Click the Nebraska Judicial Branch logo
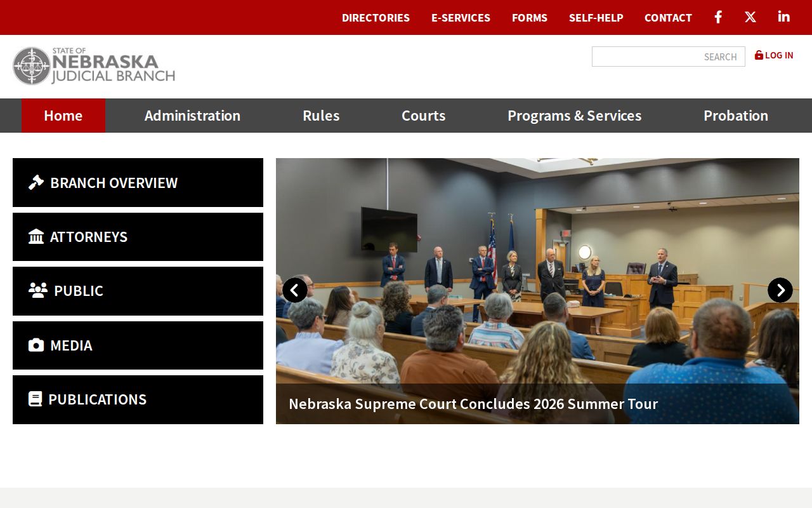Screen dimensions: 812x508 point(94,65)
